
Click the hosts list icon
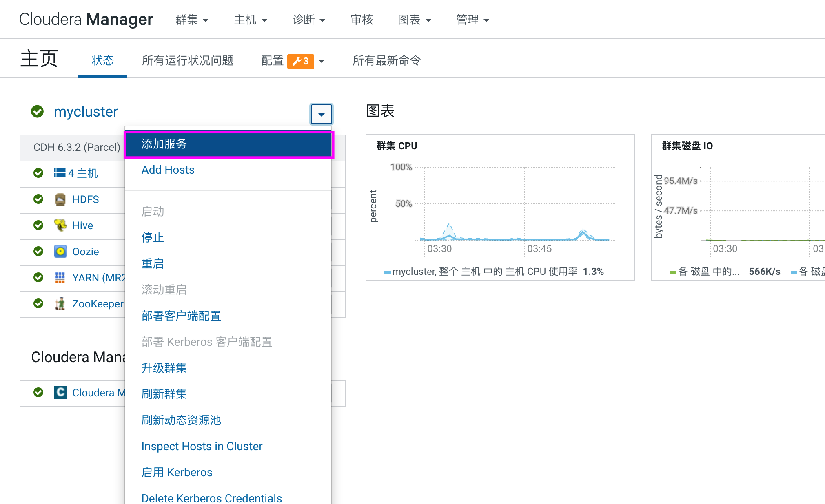[60, 173]
